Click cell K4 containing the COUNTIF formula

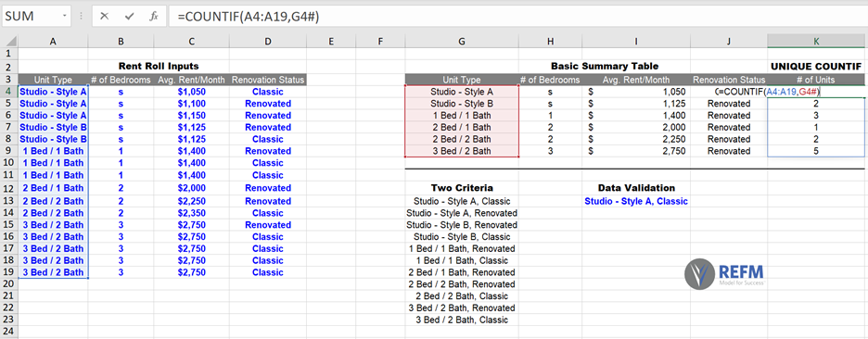click(816, 92)
